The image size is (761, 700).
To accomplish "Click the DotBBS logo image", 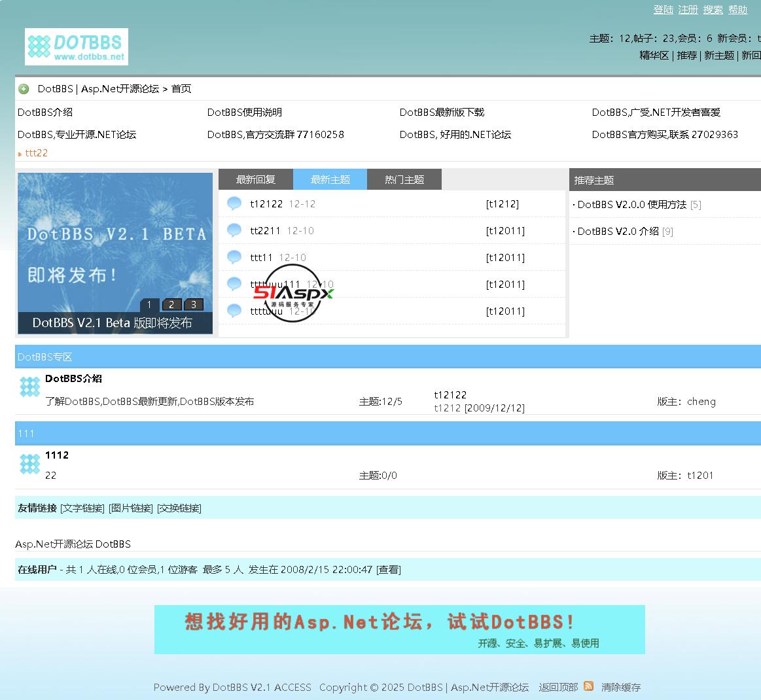I will coord(77,46).
